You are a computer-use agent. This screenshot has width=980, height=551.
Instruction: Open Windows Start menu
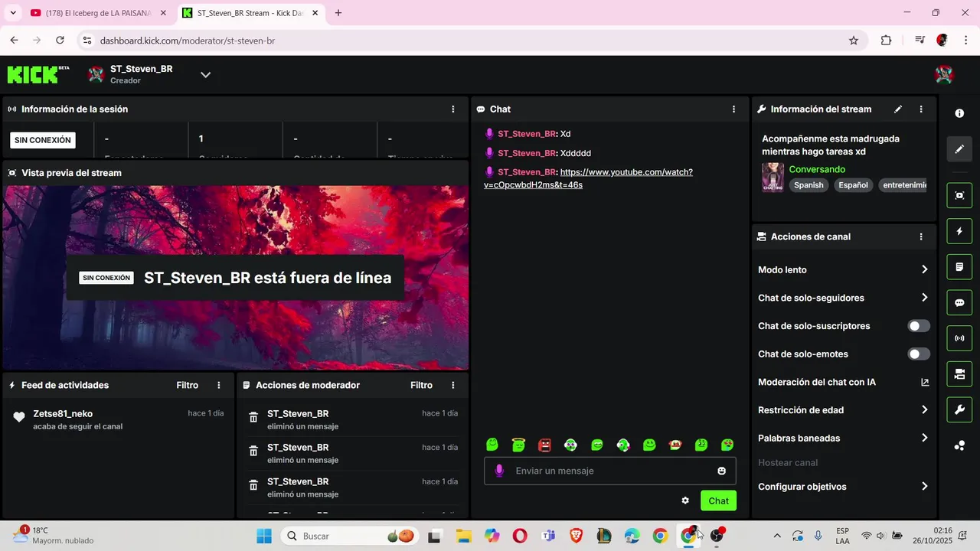[264, 536]
